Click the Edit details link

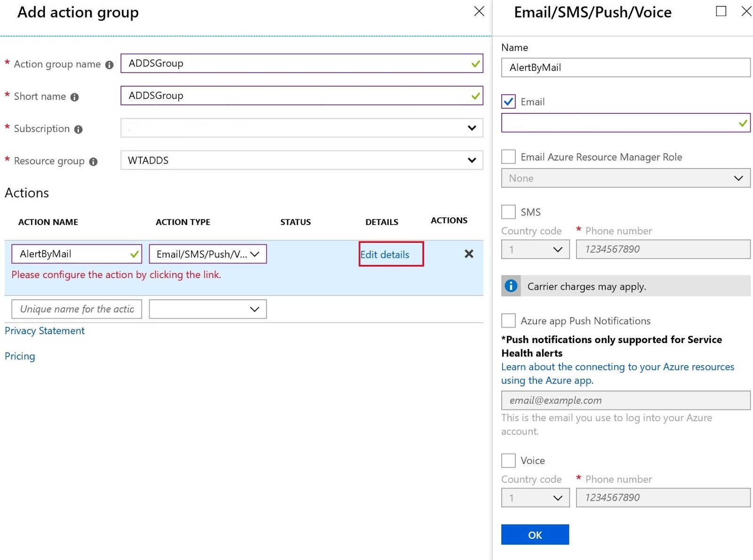click(x=385, y=255)
